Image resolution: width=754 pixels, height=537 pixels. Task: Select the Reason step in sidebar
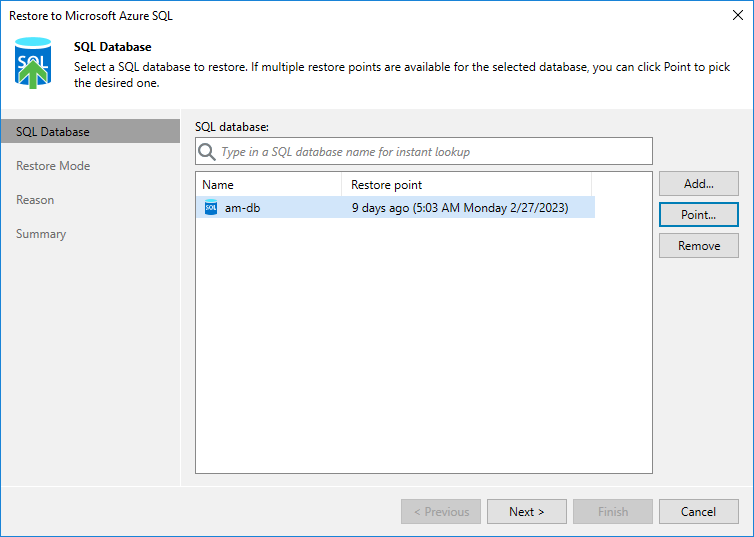coord(35,200)
